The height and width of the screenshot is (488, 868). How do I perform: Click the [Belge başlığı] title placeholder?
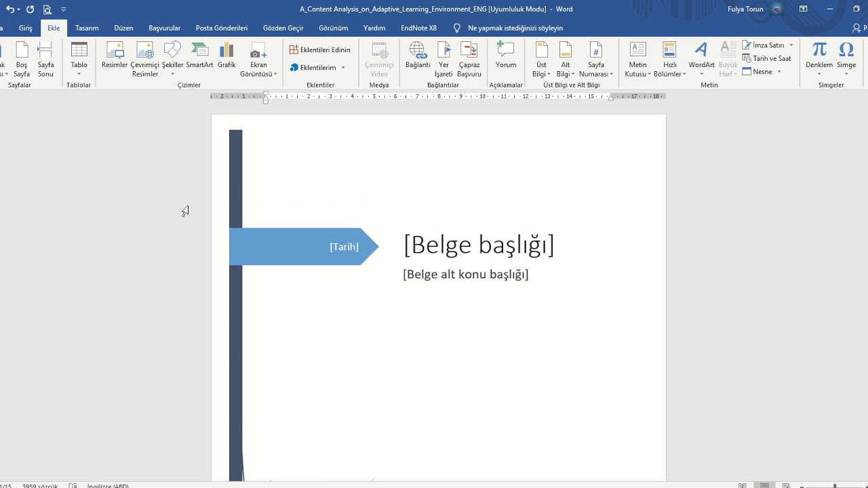(x=479, y=245)
